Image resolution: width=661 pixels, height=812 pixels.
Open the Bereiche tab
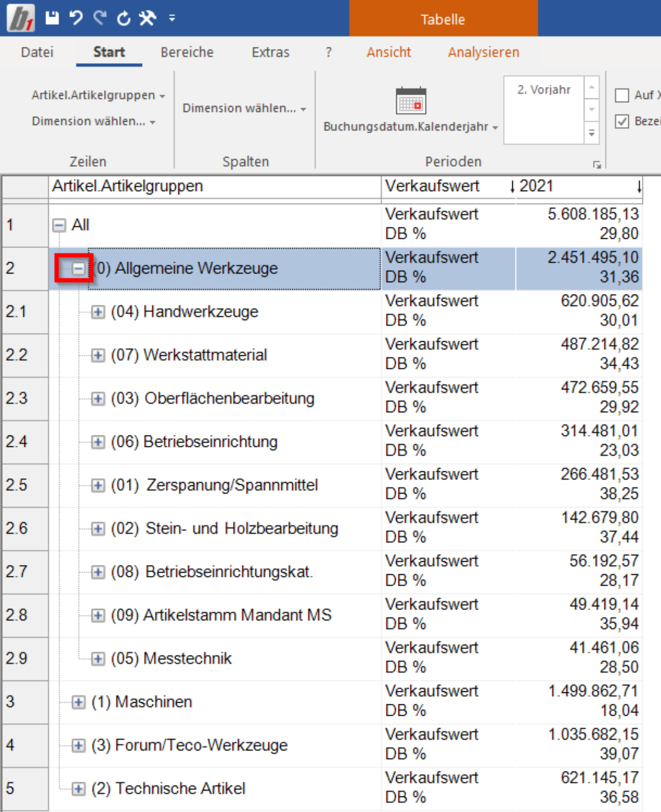[187, 52]
